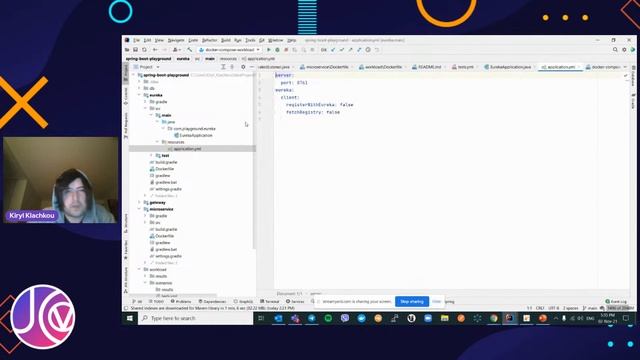Expand the test folder under eureka src
The image size is (640, 360).
click(x=151, y=156)
